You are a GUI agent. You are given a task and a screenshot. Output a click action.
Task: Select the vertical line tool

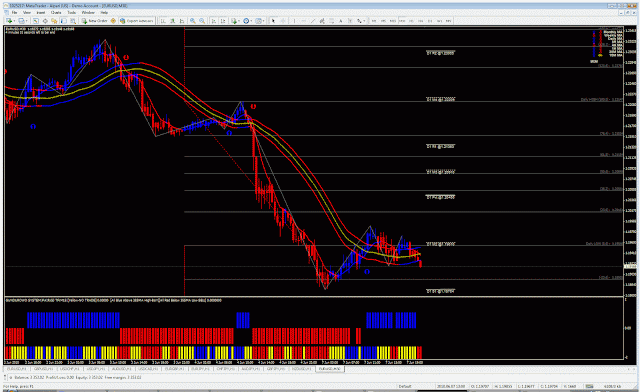tap(294, 21)
